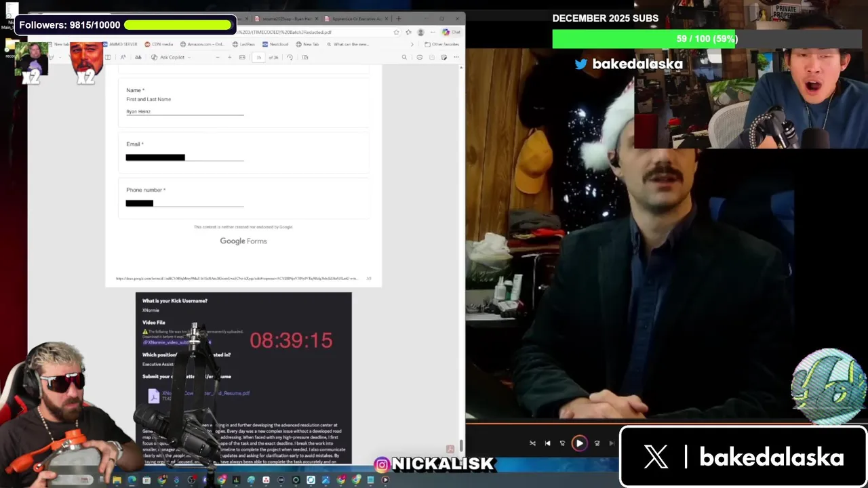Viewport: 868px width, 488px height.
Task: Click the Name field with Ryan Heinz
Action: (x=184, y=112)
